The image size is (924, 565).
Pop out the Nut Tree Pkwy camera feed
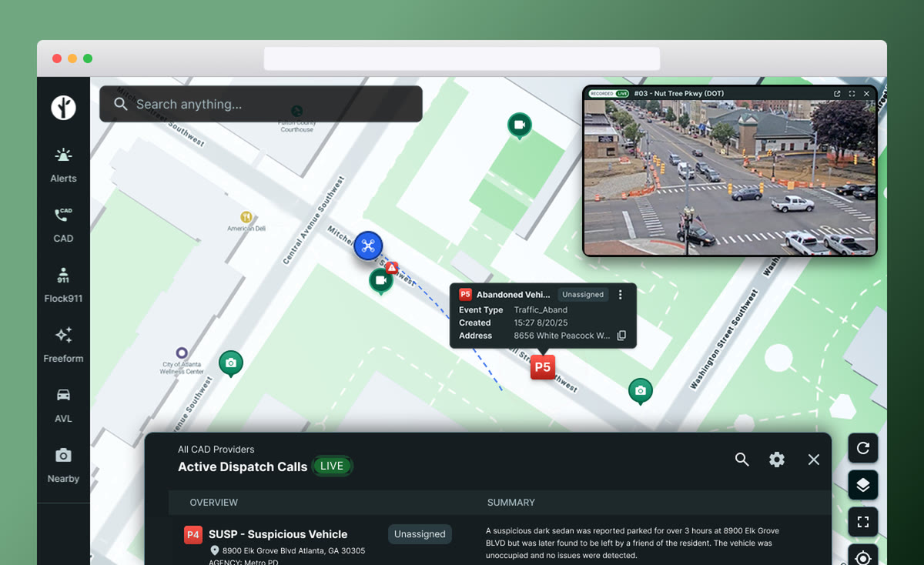[x=837, y=94]
